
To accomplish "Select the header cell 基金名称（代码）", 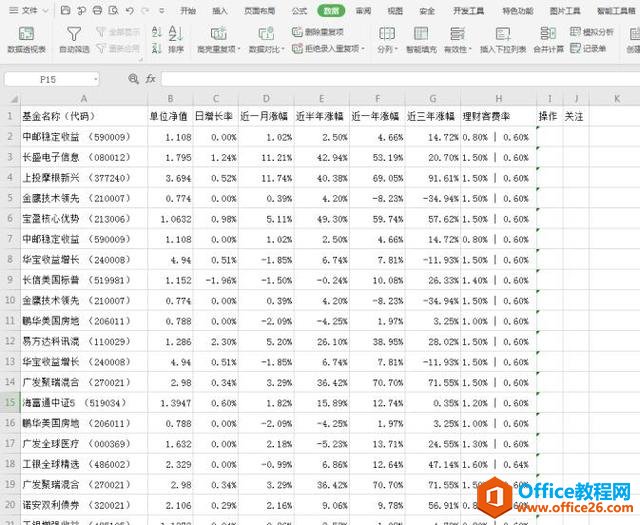I will [84, 116].
